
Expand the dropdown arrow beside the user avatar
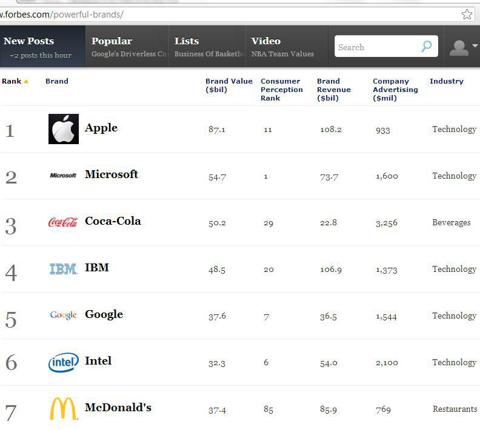[x=475, y=45]
